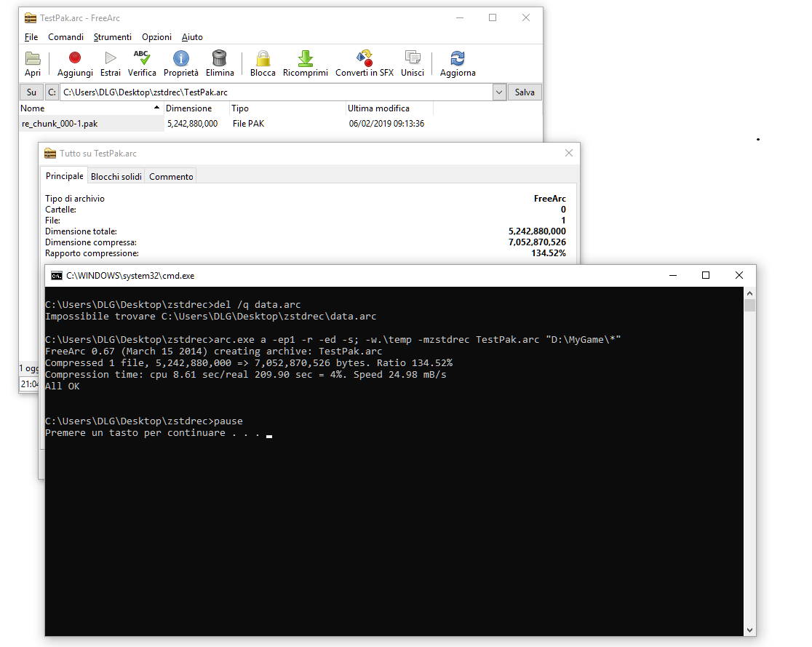
Task: Sort by the Dimensione column header
Action: click(196, 108)
